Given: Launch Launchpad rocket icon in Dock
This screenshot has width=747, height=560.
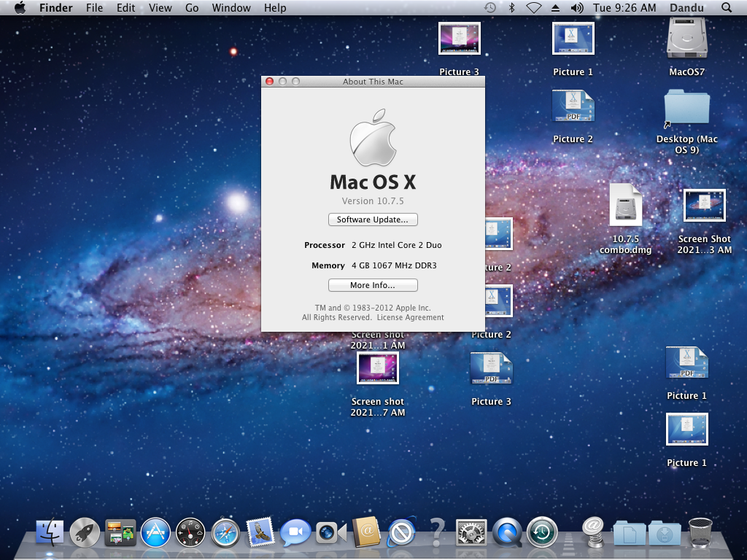Looking at the screenshot, I should [x=85, y=532].
